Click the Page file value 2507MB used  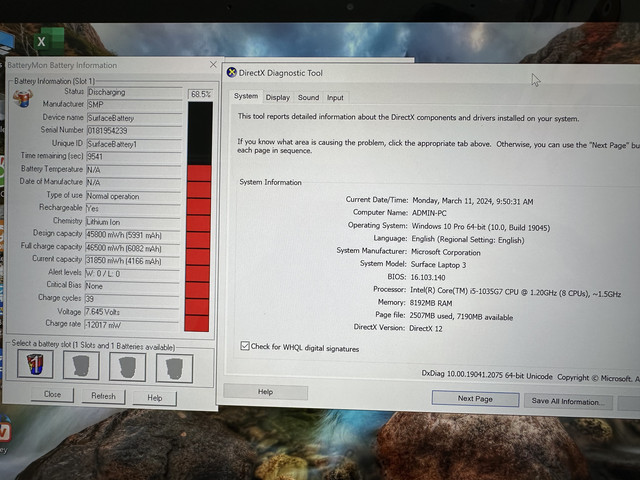pyautogui.click(x=461, y=317)
